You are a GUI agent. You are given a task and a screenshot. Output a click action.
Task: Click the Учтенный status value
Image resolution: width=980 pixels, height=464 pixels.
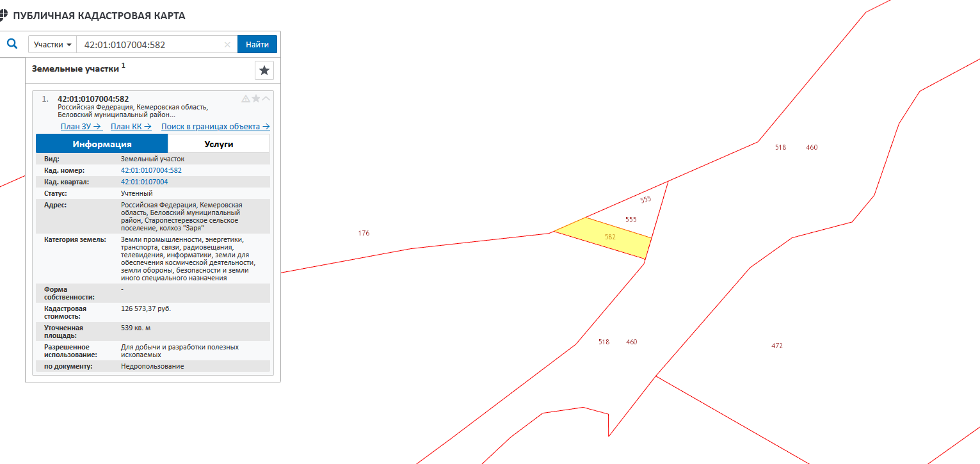(x=137, y=193)
